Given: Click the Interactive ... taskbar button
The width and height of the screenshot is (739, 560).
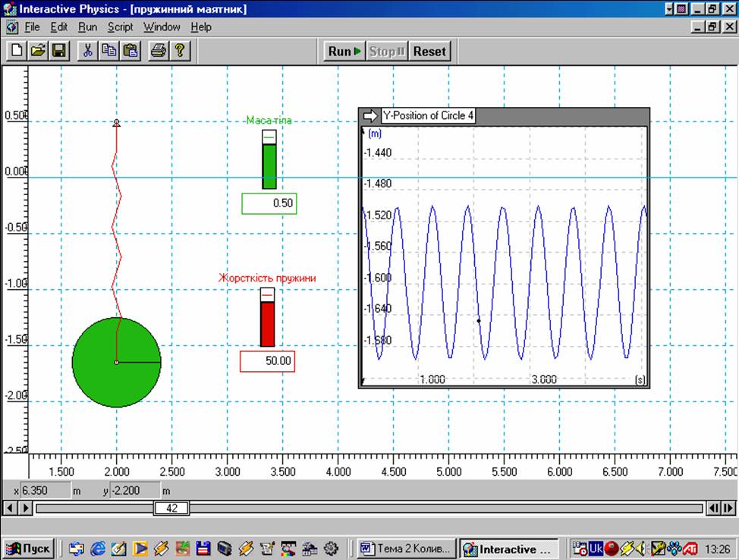Looking at the screenshot, I should coord(508,549).
